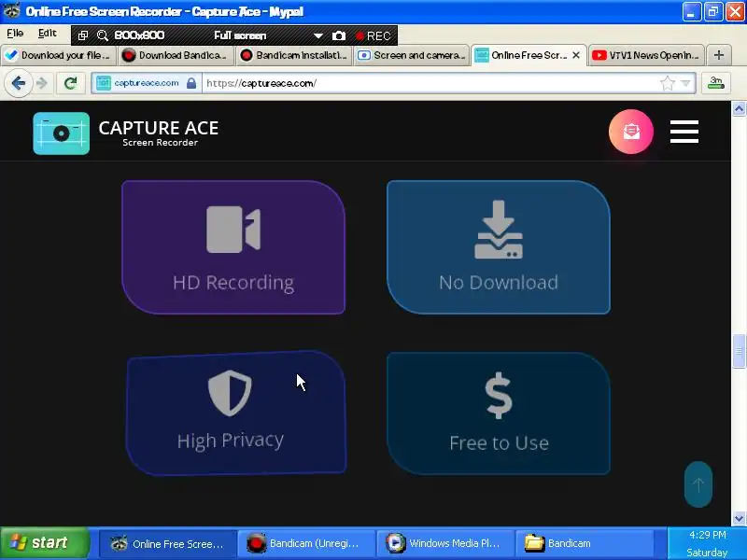747x560 pixels.
Task: Open a new tab with plus button
Action: click(x=719, y=55)
